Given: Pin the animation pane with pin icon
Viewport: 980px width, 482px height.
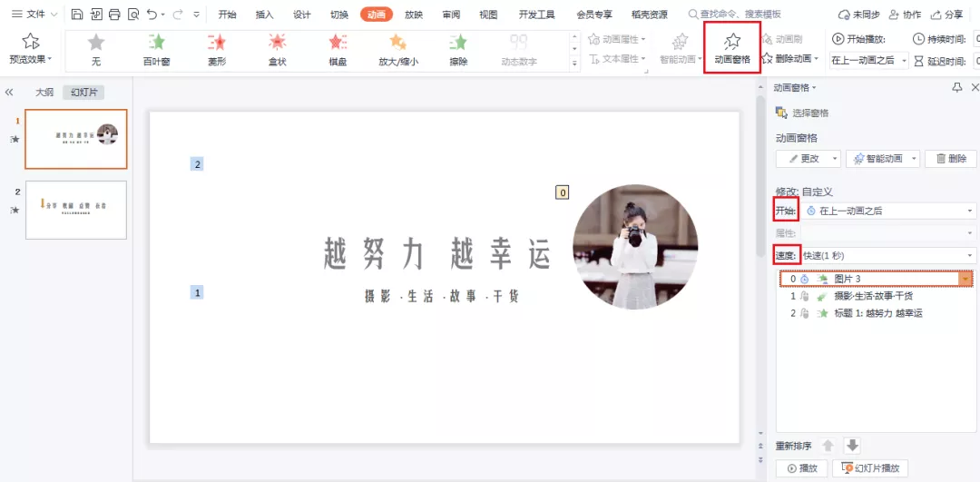Looking at the screenshot, I should [x=957, y=88].
